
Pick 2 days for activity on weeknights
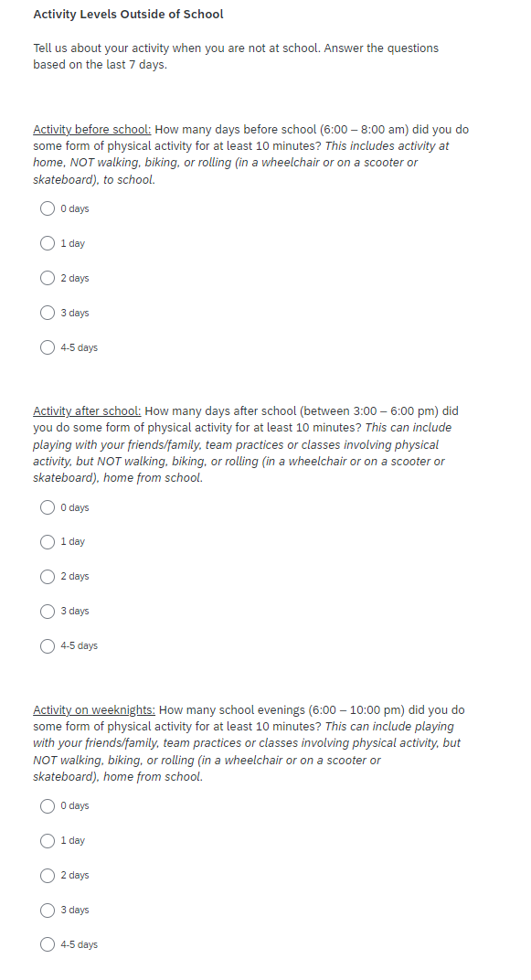48,876
